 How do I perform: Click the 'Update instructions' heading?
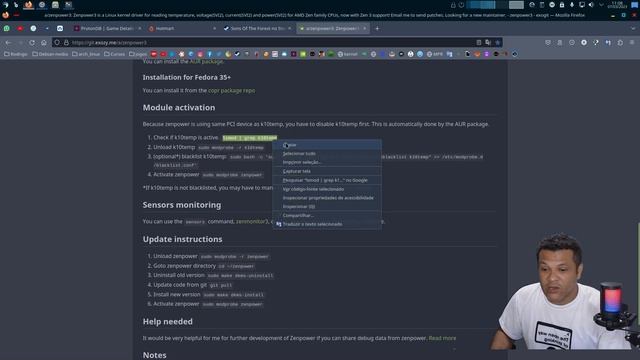182,239
